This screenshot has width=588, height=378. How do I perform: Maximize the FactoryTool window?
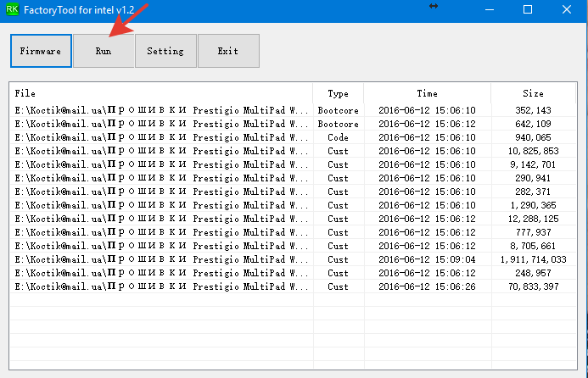coord(528,9)
